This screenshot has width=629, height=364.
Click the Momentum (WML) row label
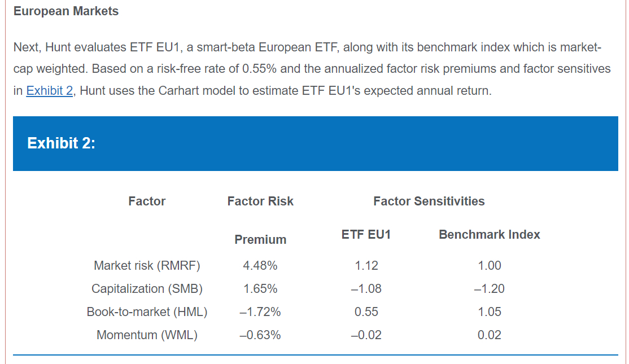click(147, 335)
